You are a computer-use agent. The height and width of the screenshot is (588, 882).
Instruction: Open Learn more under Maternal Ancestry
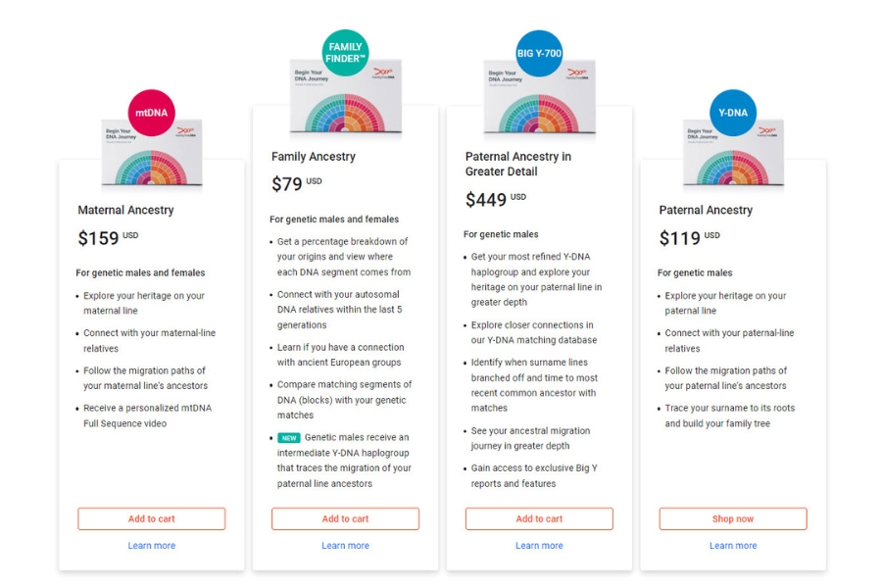(x=152, y=546)
